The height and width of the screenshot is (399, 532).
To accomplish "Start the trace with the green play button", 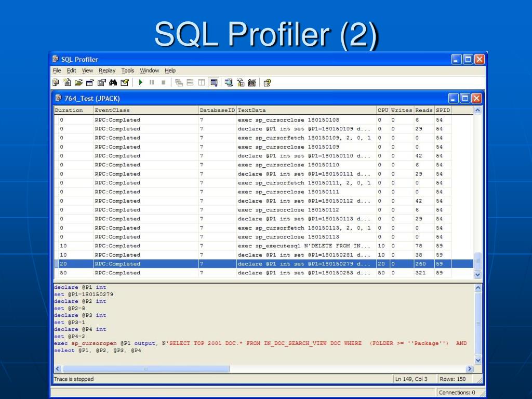I will [140, 83].
